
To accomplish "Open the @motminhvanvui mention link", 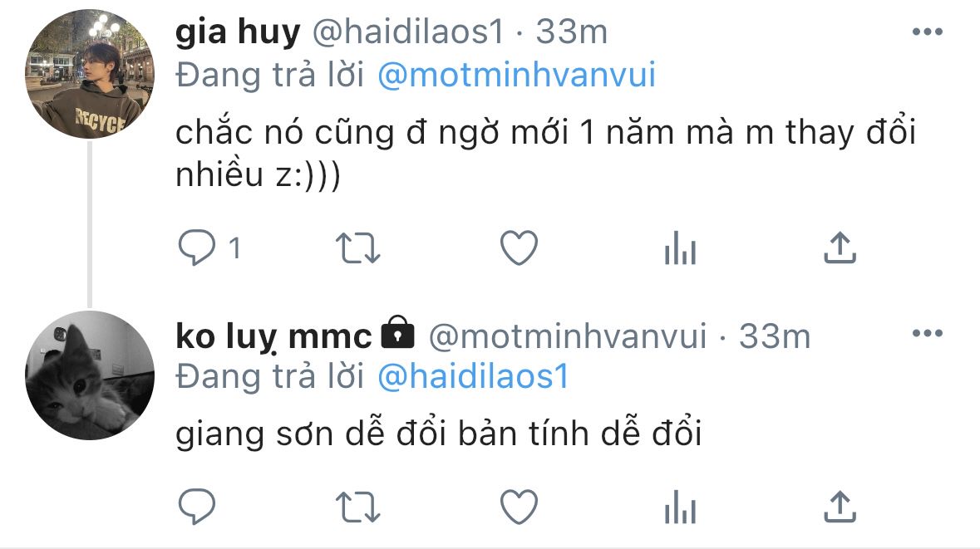I will [516, 76].
